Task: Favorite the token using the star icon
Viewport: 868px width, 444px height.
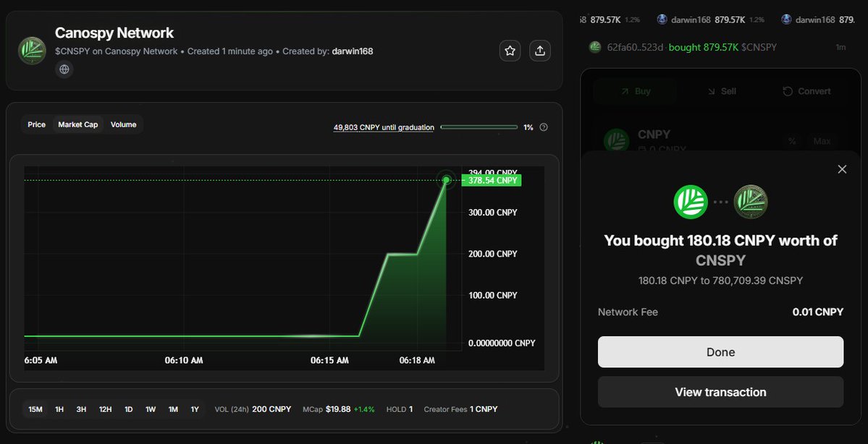Action: point(510,50)
